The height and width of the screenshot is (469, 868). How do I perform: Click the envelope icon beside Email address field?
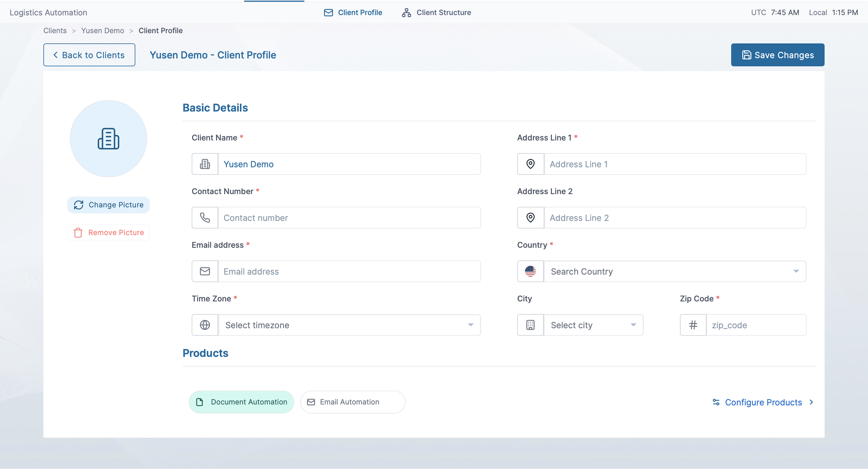(x=205, y=271)
